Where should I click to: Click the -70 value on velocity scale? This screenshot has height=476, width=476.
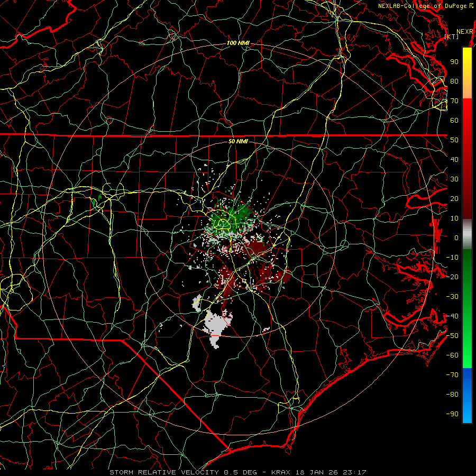pos(452,375)
